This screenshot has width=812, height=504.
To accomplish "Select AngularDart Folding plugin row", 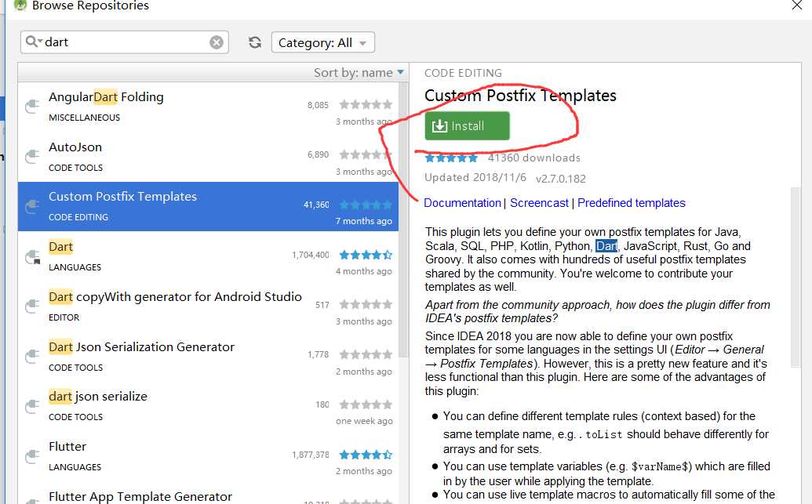I will [208, 107].
